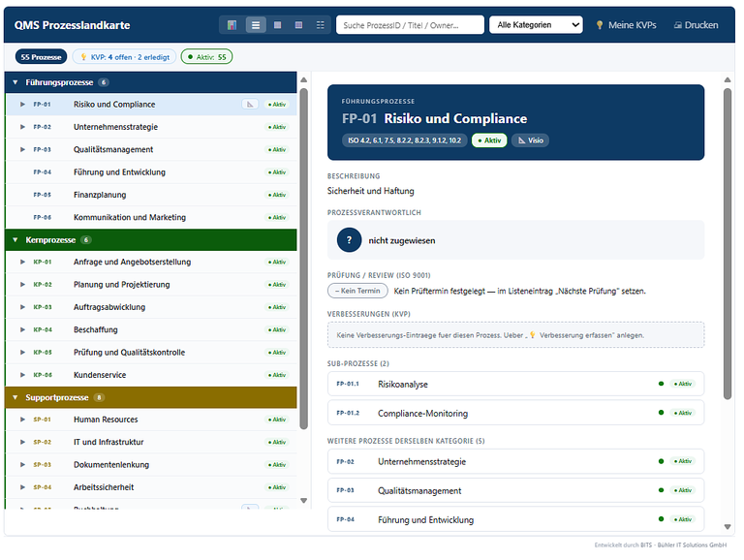
Task: Click the lightbulb in the KVP status pill
Action: [x=84, y=57]
